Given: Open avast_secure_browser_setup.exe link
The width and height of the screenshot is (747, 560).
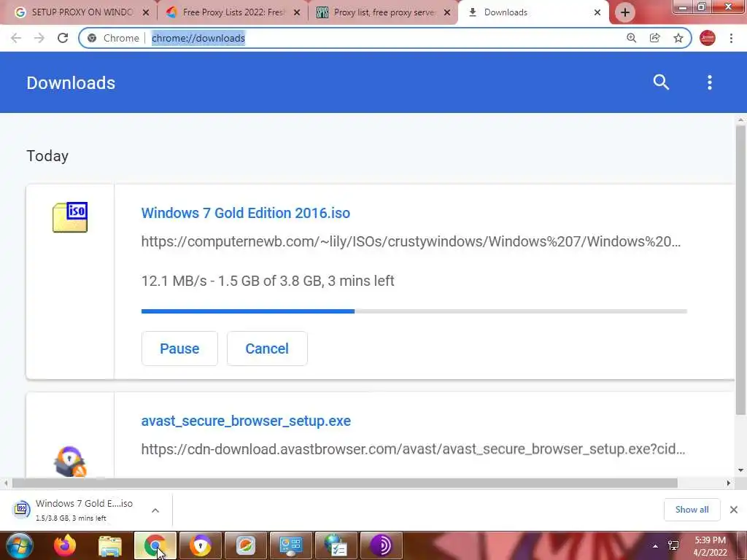Looking at the screenshot, I should coord(246,421).
